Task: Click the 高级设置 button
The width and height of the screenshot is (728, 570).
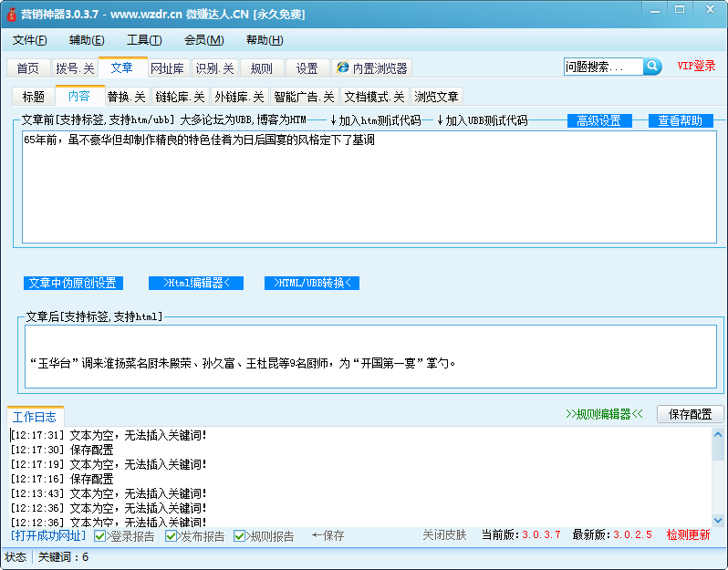Action: click(x=598, y=120)
